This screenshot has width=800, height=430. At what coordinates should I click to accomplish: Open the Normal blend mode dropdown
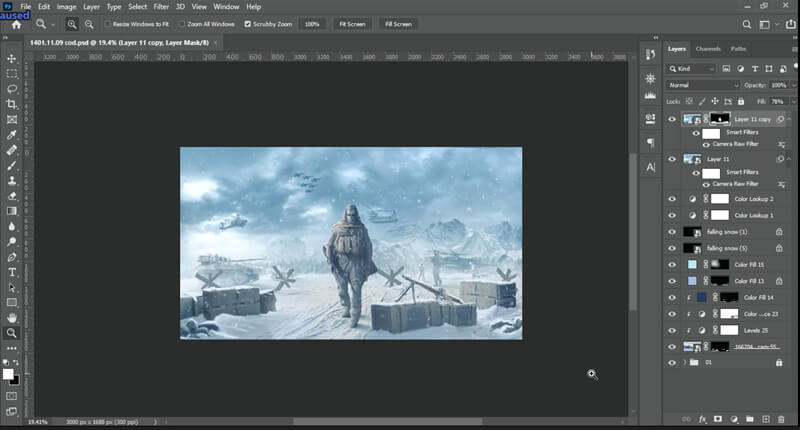coord(703,85)
